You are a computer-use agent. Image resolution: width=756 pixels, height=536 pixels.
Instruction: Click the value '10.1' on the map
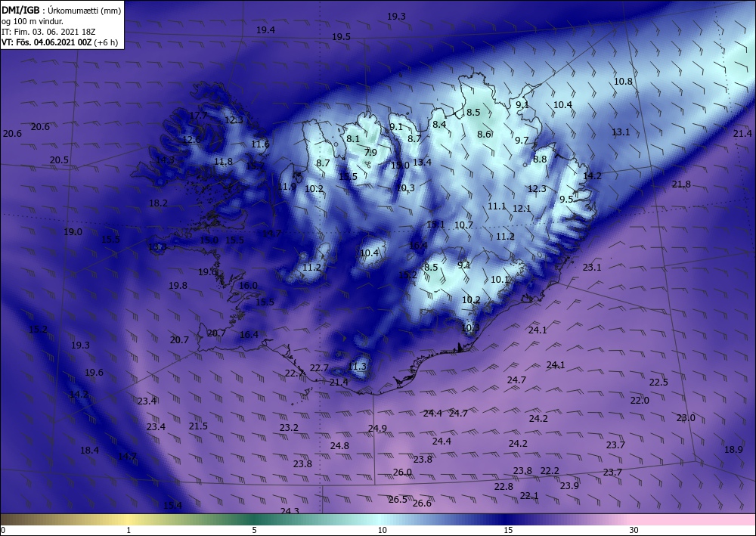pos(500,280)
